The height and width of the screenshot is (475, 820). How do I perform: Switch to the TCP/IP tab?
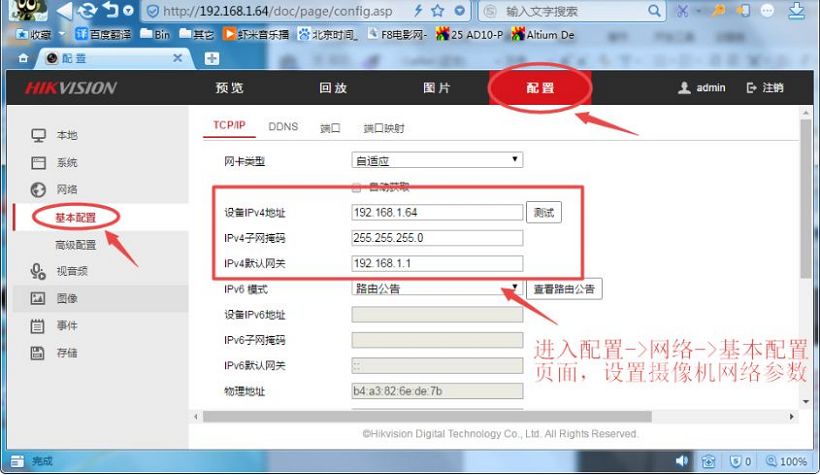(x=229, y=126)
